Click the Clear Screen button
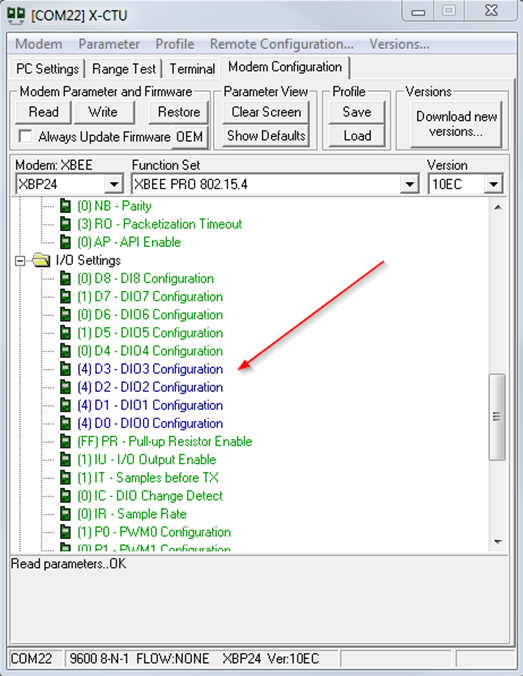This screenshot has height=676, width=523. (266, 112)
